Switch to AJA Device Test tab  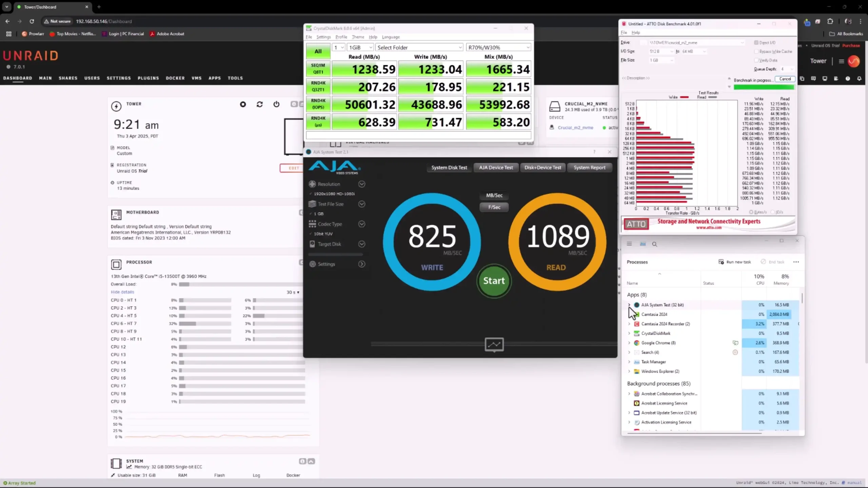click(x=496, y=167)
